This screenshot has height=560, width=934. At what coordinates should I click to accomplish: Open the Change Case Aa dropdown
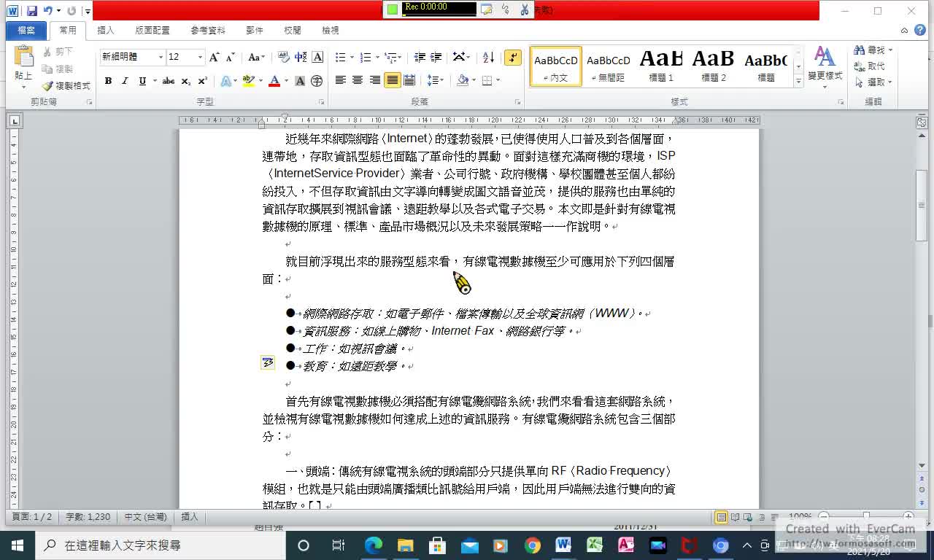point(256,57)
